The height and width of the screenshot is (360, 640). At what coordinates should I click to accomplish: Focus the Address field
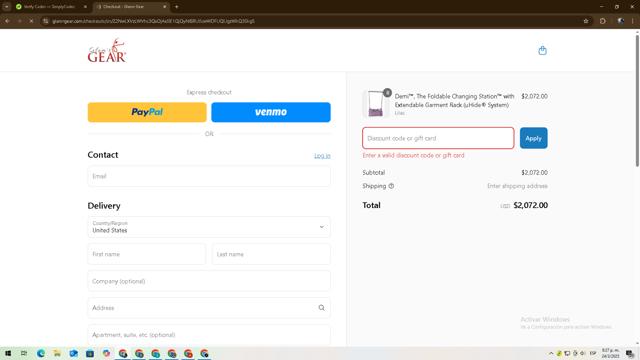[209, 308]
